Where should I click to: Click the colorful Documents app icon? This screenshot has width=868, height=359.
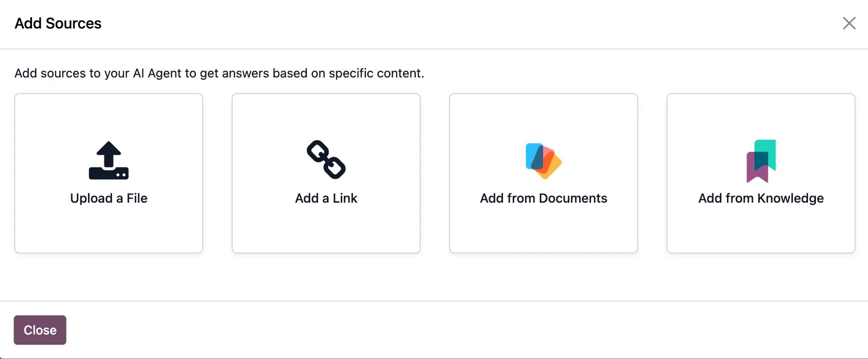tap(543, 161)
